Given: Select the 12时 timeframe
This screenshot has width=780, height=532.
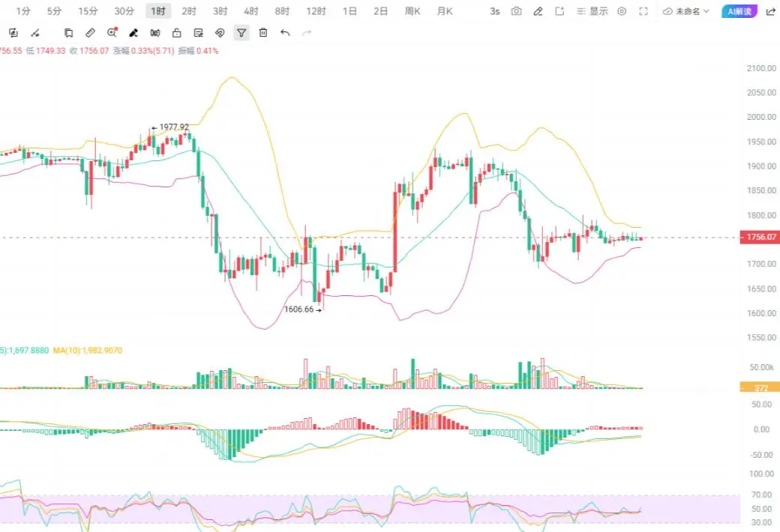Looking at the screenshot, I should [x=316, y=11].
